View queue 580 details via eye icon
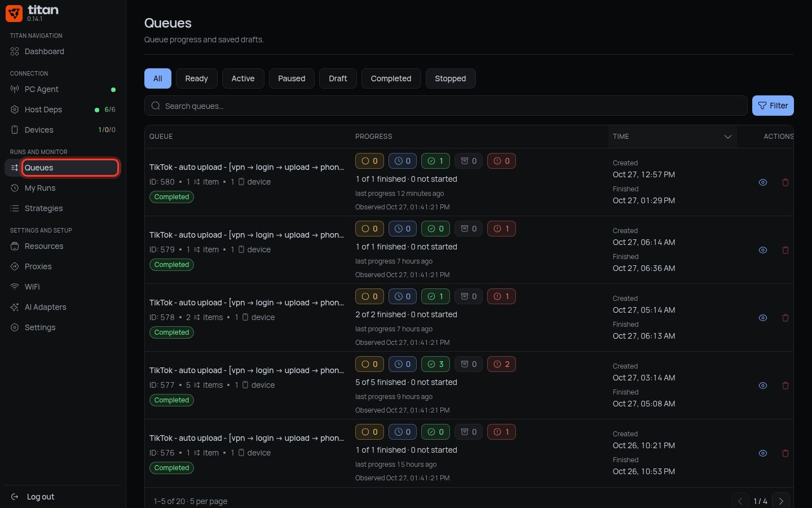 coord(763,182)
